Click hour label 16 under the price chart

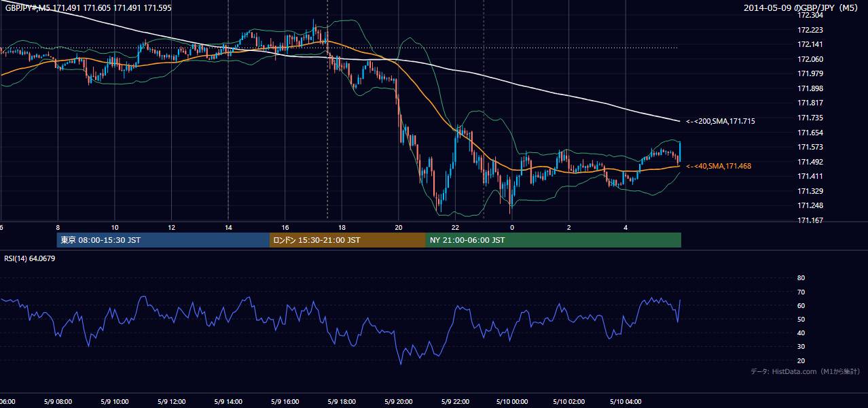[x=285, y=228]
